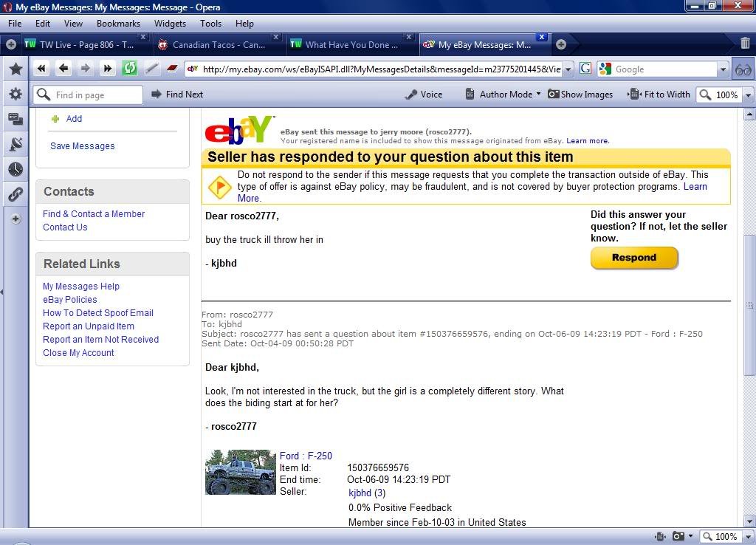
Task: Click the yellow warning flag icon
Action: coord(219,187)
